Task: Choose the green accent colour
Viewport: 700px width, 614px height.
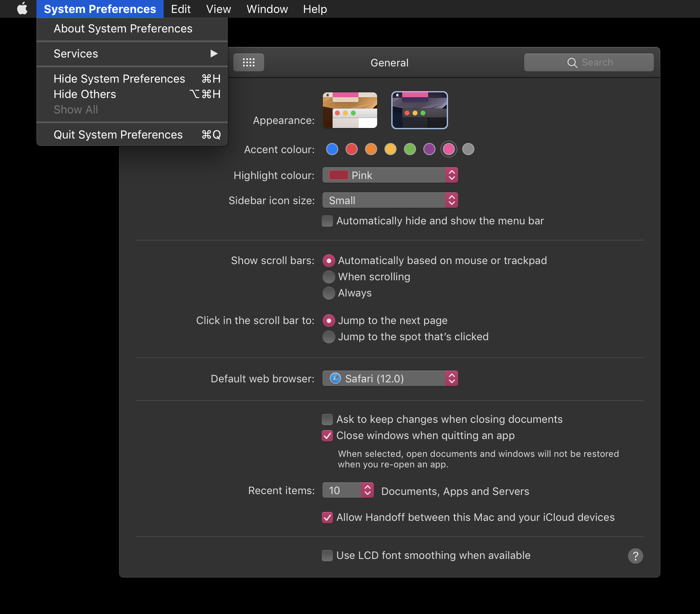Action: (x=410, y=149)
